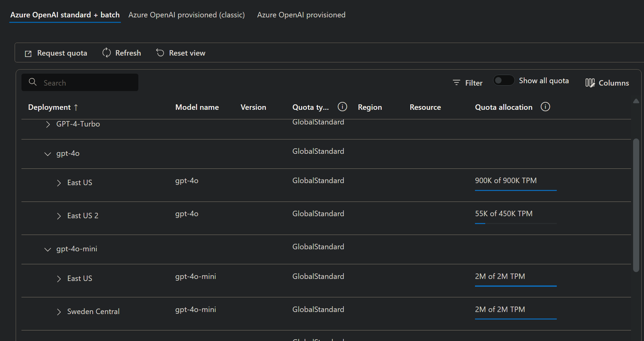
Task: Switch to Azure OpenAI provisioned (classic) tab
Action: [x=186, y=15]
